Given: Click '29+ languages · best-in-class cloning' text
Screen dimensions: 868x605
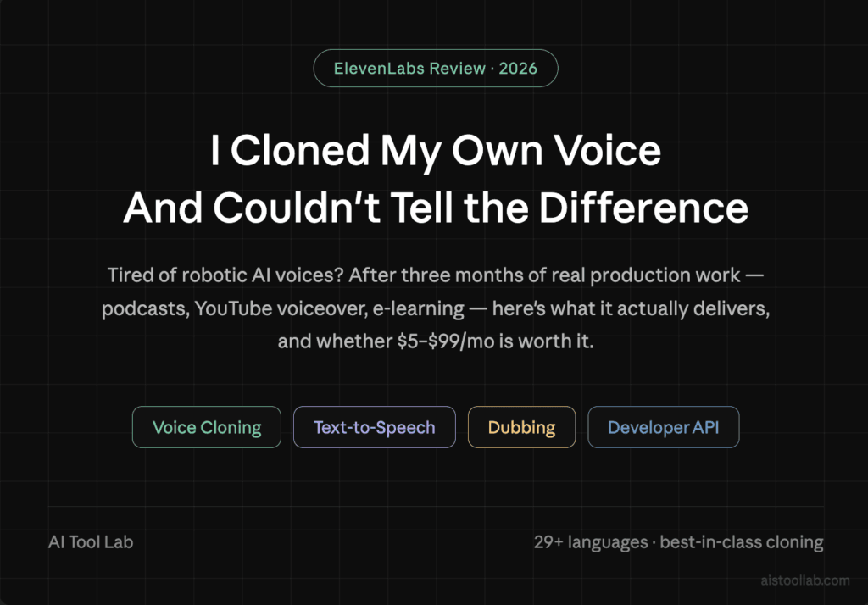Looking at the screenshot, I should [679, 542].
